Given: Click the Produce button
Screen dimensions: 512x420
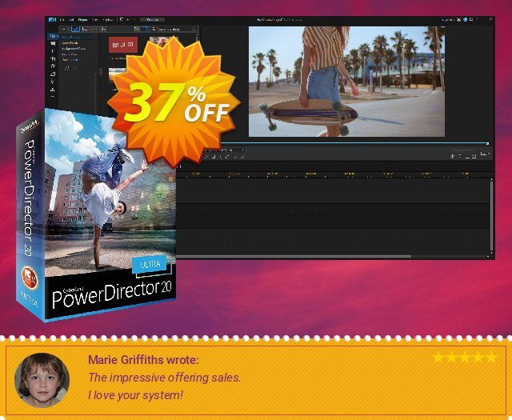Looking at the screenshot, I should tap(152, 19).
